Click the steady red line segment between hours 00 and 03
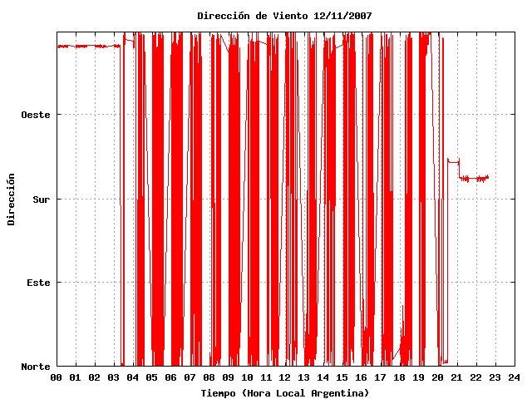The image size is (532, 399). click(x=89, y=47)
